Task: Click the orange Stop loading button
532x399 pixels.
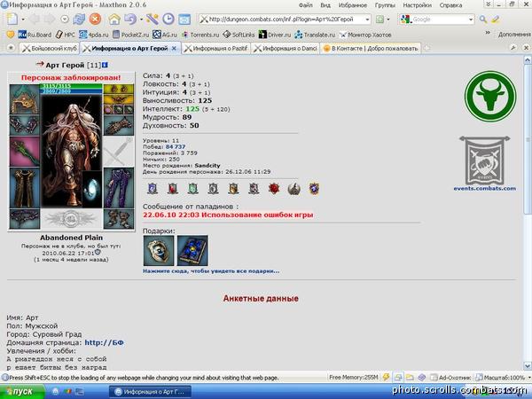Action: click(x=96, y=19)
